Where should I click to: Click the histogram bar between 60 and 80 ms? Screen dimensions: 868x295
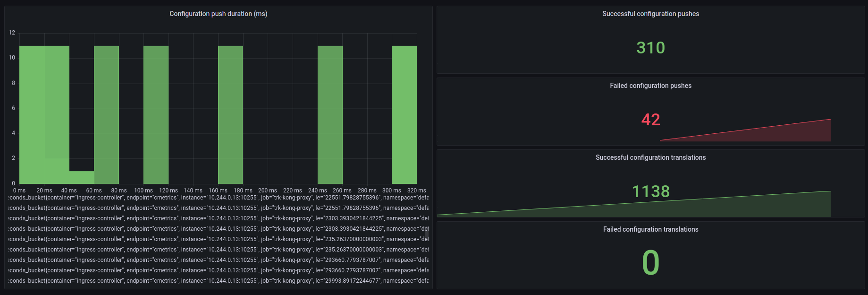(x=106, y=115)
